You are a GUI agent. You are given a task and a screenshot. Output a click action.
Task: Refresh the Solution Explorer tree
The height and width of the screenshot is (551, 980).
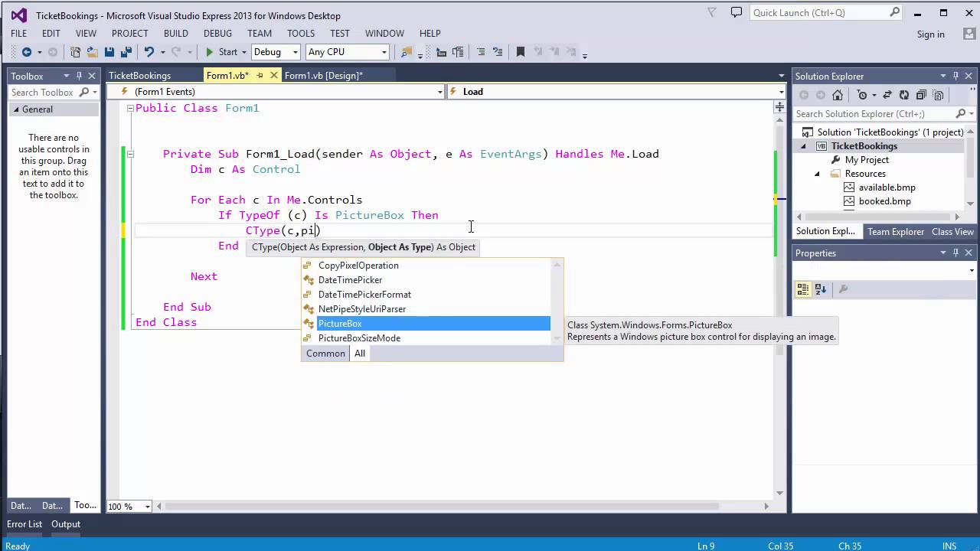click(905, 95)
